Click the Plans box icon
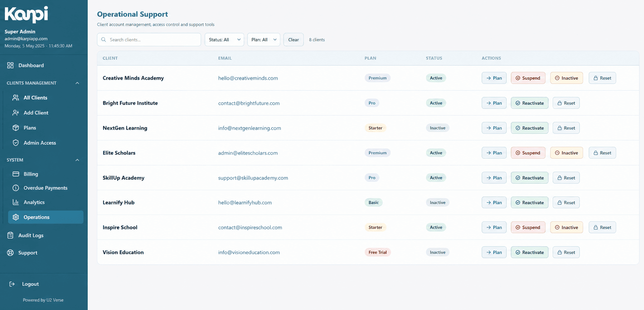 pos(16,128)
